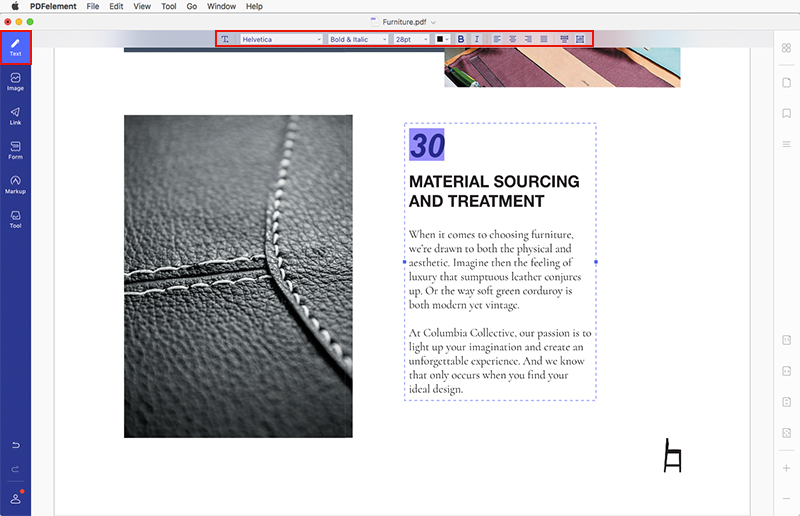
Task: Show page thumbnails grid panel
Action: 787,48
